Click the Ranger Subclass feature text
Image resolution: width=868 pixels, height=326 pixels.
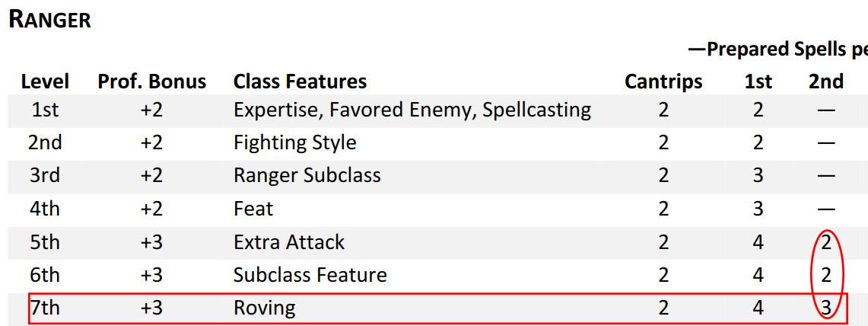(307, 176)
